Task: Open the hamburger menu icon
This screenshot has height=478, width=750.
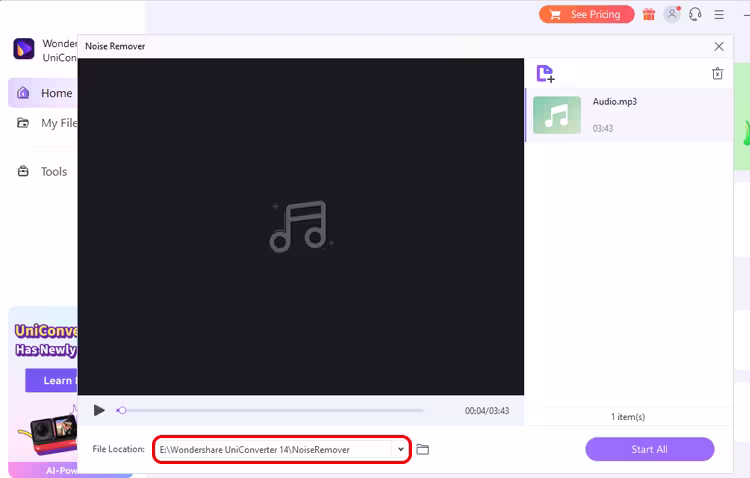Action: click(x=718, y=15)
